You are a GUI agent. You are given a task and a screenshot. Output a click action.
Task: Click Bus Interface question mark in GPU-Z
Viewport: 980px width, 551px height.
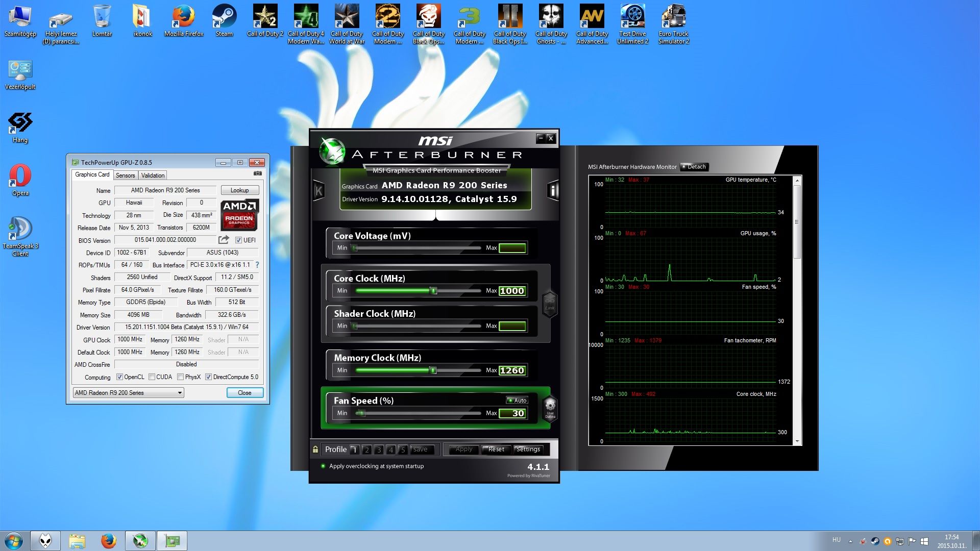[257, 265]
